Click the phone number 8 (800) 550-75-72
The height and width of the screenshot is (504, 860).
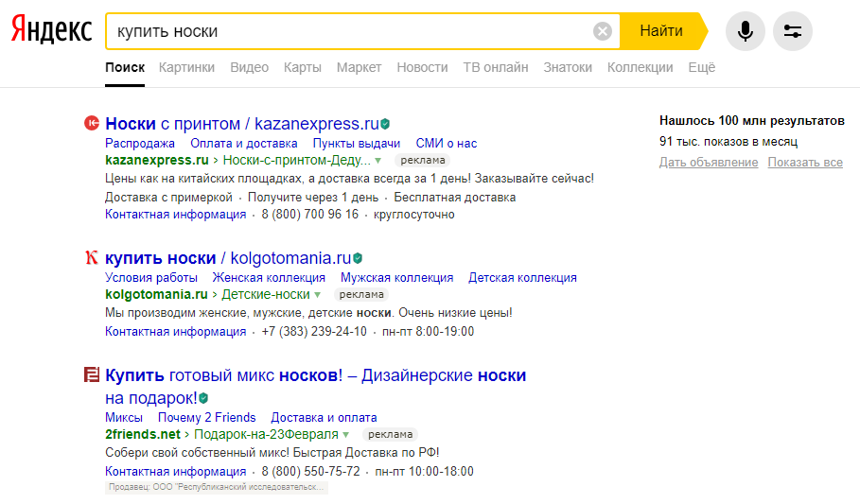(311, 472)
